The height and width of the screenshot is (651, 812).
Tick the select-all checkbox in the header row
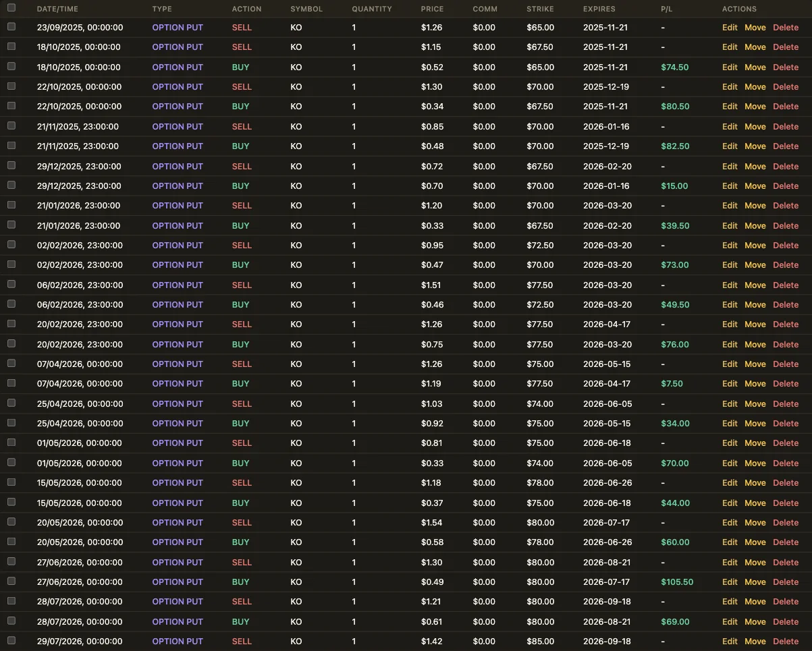11,8
